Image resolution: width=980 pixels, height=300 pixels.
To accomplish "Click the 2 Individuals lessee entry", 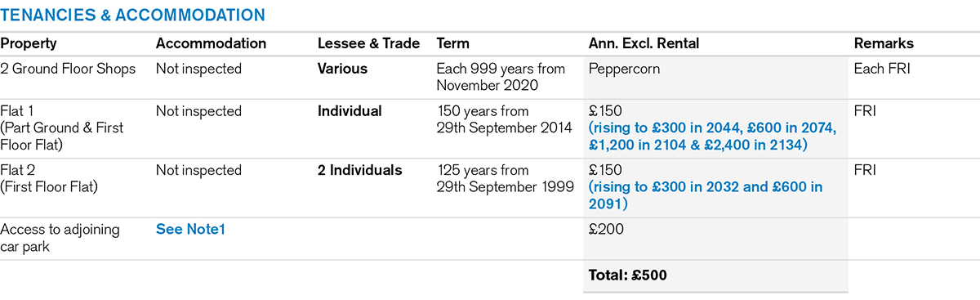I will pos(359,171).
